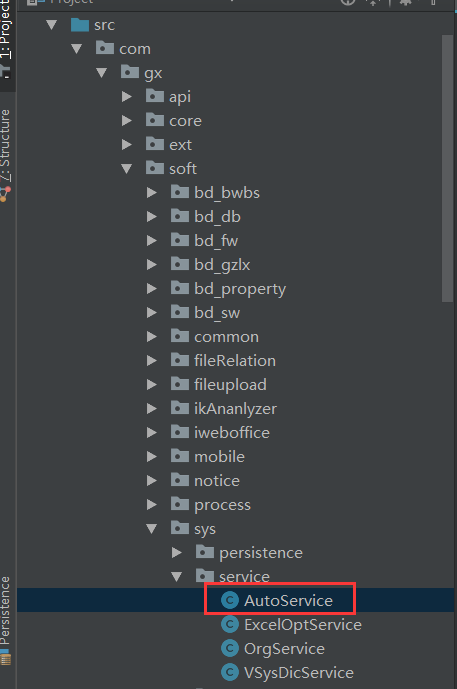
Task: Click the bd_property package folder icon
Action: (180, 288)
